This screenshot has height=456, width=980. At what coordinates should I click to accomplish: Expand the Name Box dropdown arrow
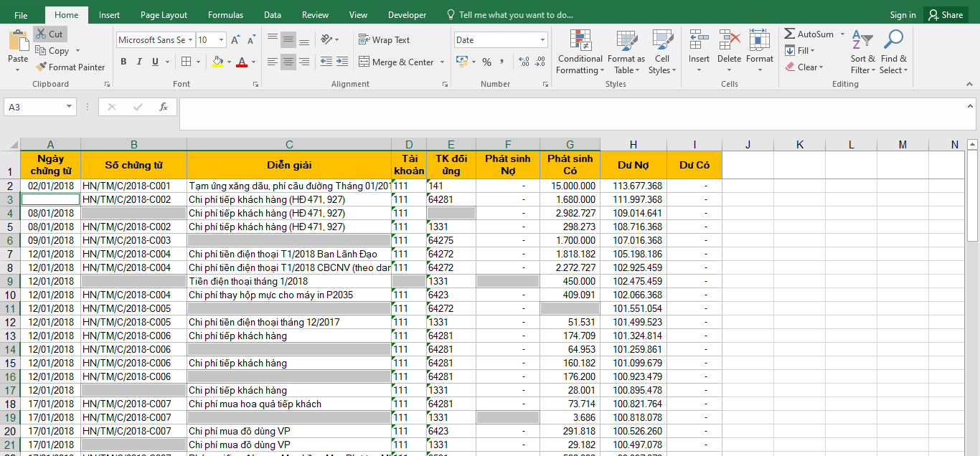[x=70, y=107]
